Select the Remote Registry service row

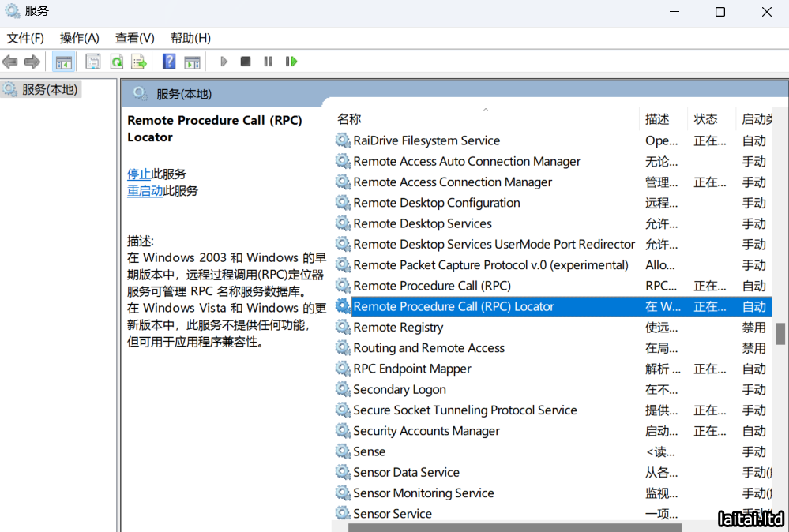[x=398, y=328]
